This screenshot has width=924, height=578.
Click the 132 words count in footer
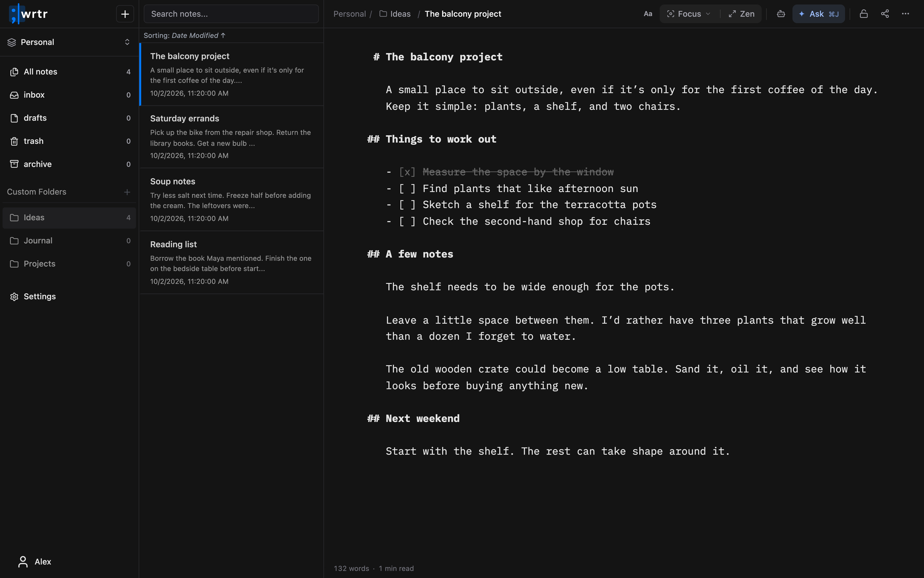click(x=351, y=568)
